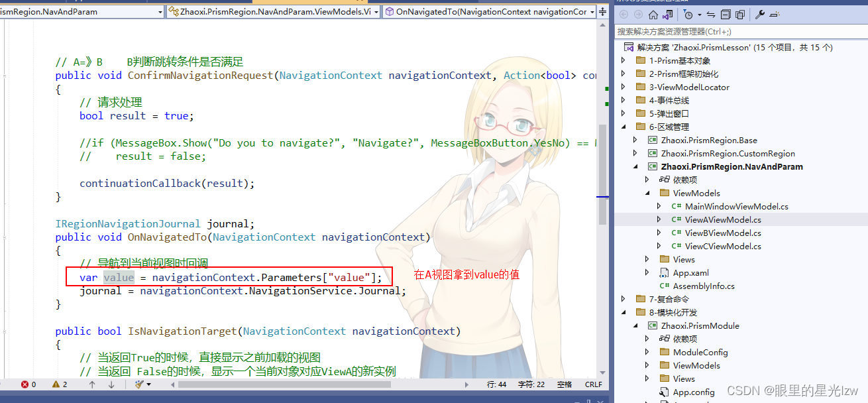The image size is (868, 403).
Task: Open MainWindowViewModel.cs file
Action: tap(736, 206)
